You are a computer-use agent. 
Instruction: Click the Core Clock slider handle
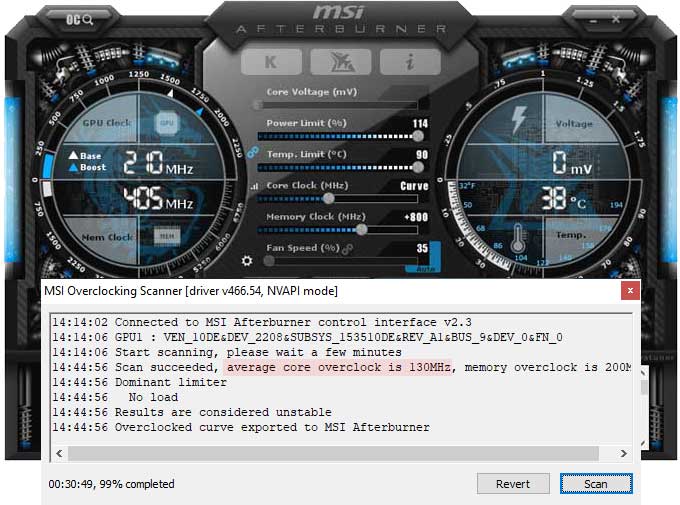click(329, 199)
